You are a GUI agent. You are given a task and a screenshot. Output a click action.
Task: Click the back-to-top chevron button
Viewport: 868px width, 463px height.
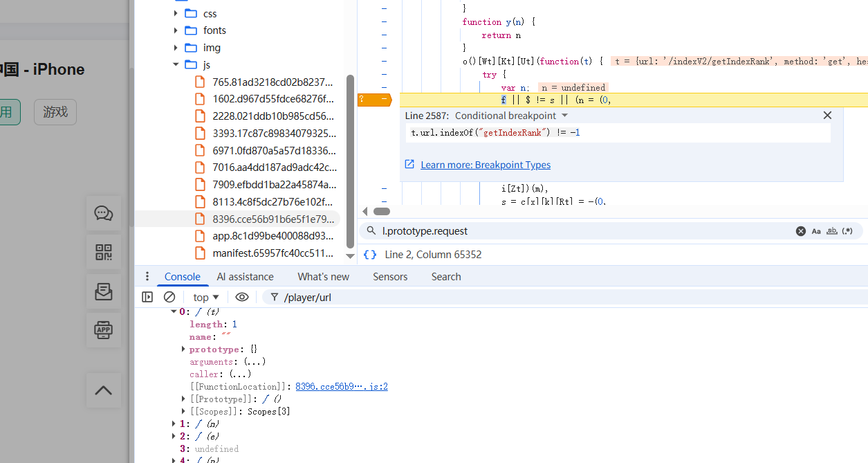pos(104,390)
